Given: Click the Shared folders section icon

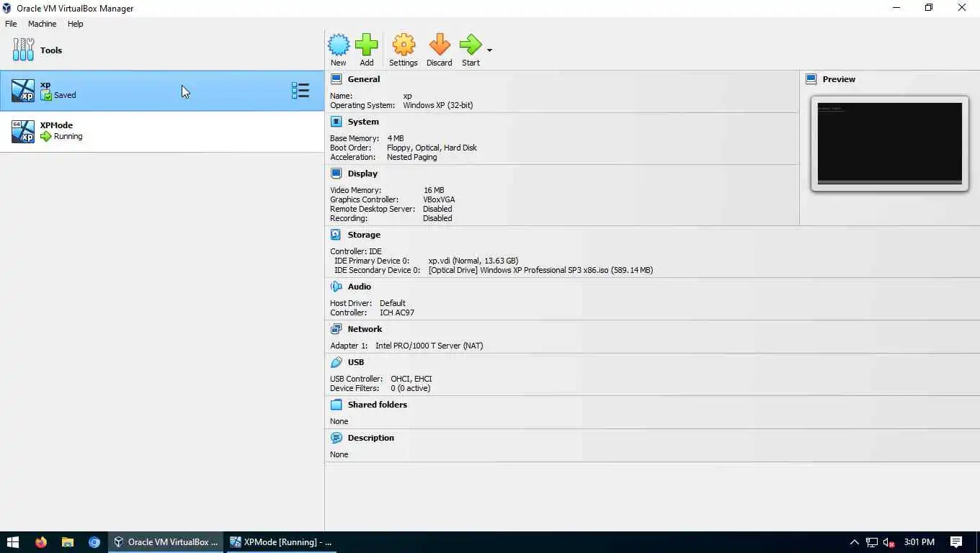Looking at the screenshot, I should pos(336,405).
